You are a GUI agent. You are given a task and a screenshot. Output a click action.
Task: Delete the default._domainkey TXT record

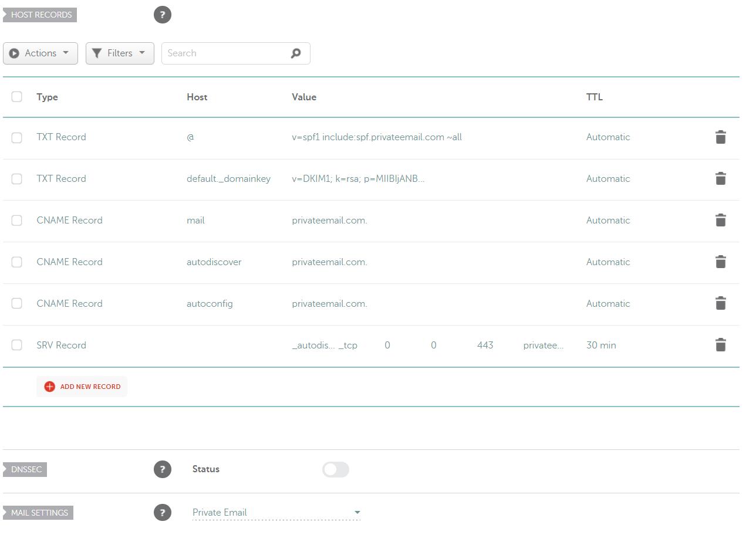coord(720,179)
